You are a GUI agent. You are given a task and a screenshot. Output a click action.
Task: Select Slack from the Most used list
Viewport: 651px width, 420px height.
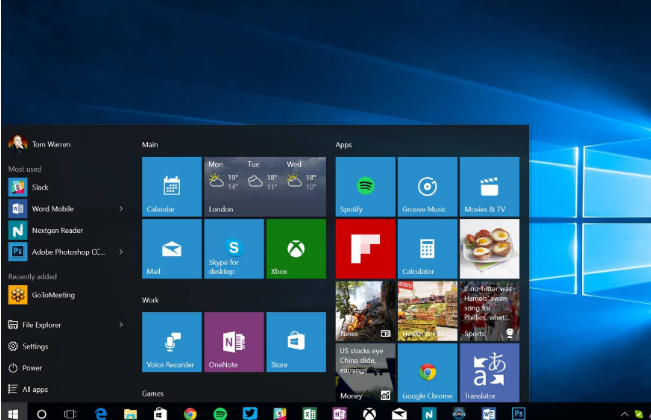(x=40, y=187)
